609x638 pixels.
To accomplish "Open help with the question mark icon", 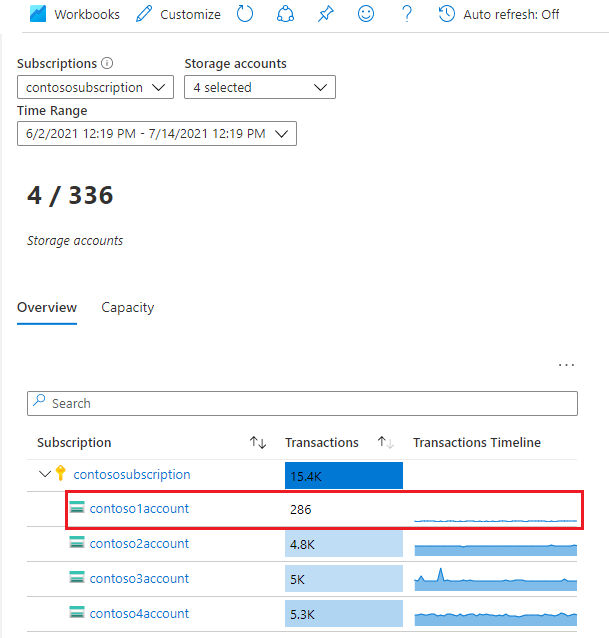I will (406, 15).
